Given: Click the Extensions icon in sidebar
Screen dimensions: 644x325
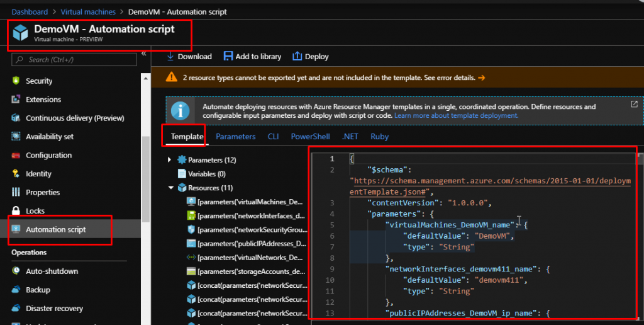Looking at the screenshot, I should click(16, 99).
